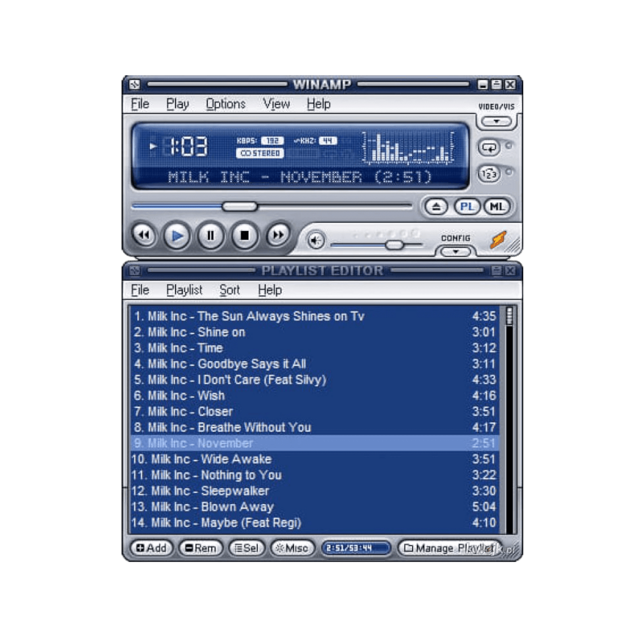The width and height of the screenshot is (644, 644).
Task: Toggle windowshade mode on Playlist Editor
Action: click(496, 271)
